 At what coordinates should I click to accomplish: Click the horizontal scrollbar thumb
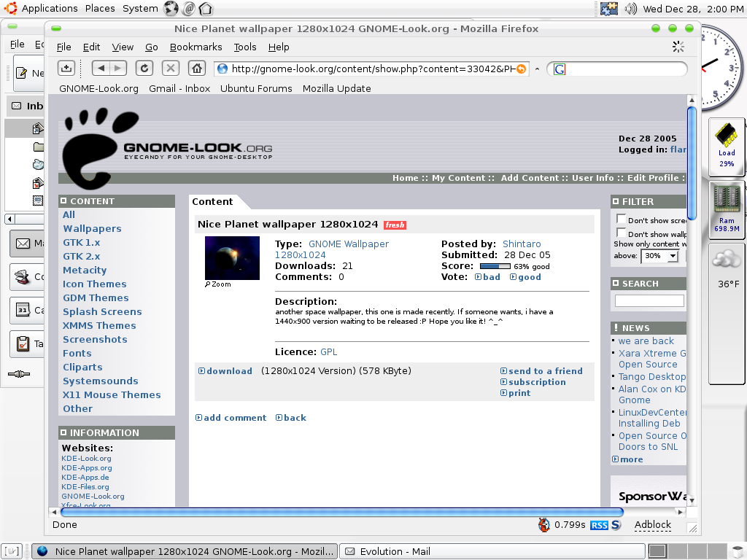[x=342, y=512]
